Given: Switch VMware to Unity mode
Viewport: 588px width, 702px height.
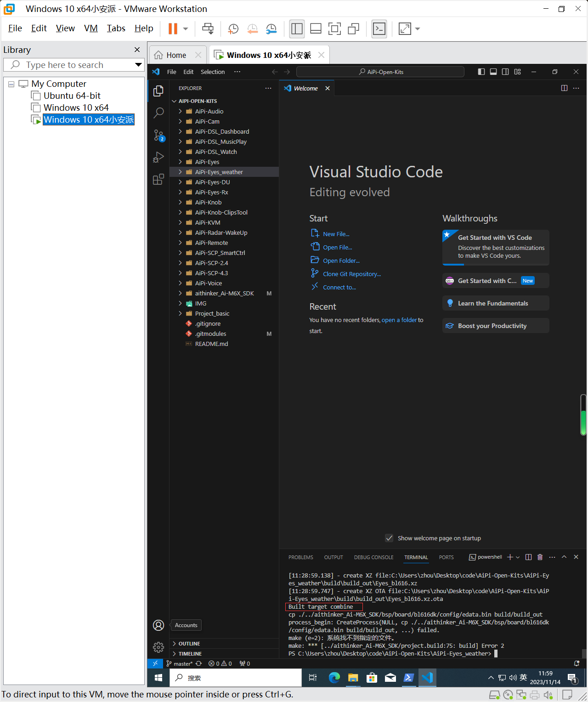Looking at the screenshot, I should 353,28.
